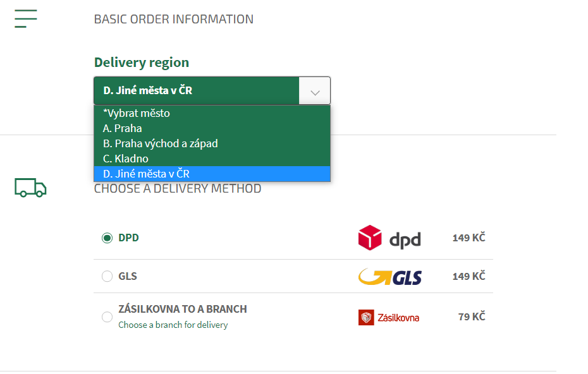Click the DPD label text

point(128,238)
